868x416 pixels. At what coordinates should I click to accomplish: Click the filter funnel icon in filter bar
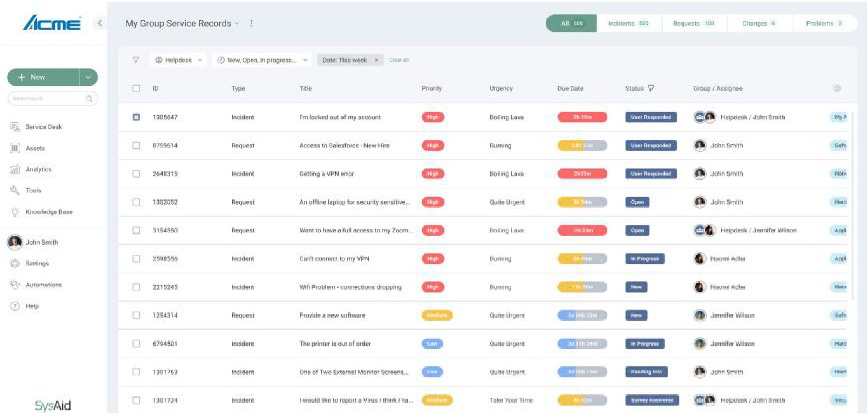[135, 60]
